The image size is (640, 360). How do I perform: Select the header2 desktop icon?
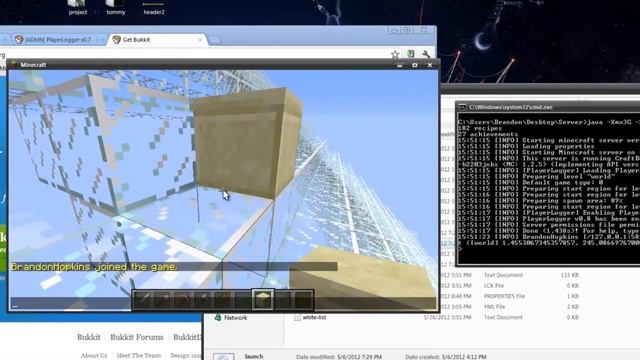click(154, 8)
